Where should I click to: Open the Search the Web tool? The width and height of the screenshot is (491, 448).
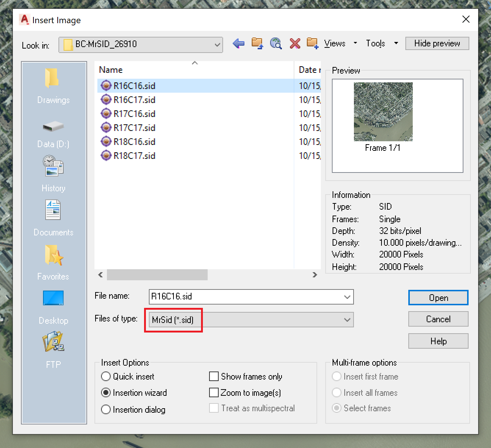pos(276,43)
